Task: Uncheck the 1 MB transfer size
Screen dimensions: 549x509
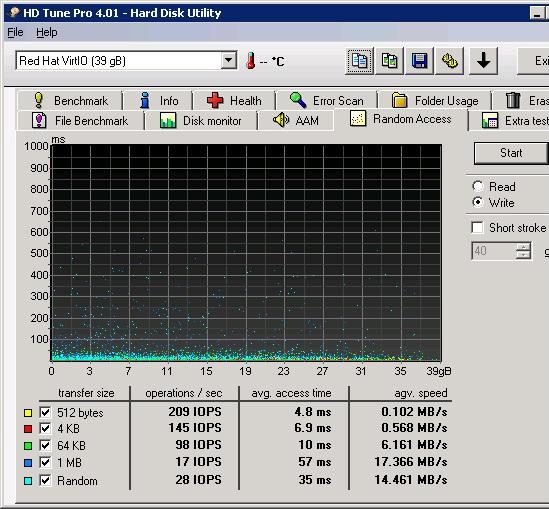Action: (x=45, y=462)
